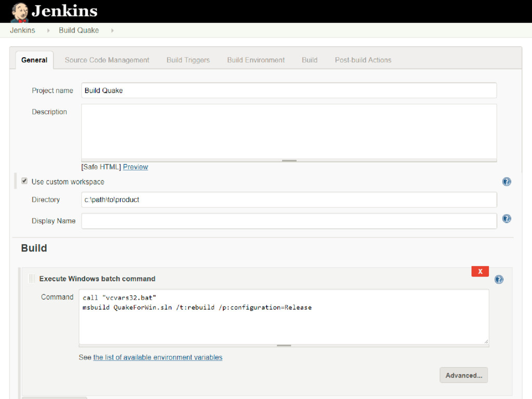This screenshot has width=532, height=399.
Task: Click the Jenkins butler logo icon
Action: 19,12
